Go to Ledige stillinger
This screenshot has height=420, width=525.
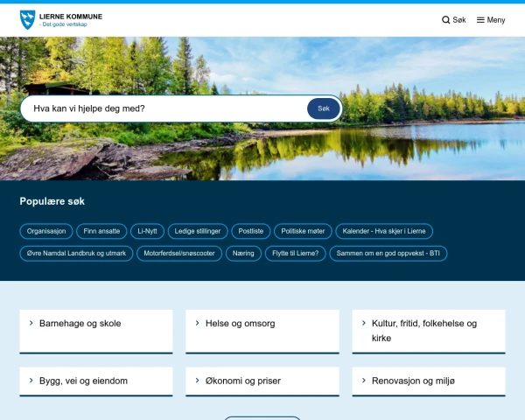[198, 231]
